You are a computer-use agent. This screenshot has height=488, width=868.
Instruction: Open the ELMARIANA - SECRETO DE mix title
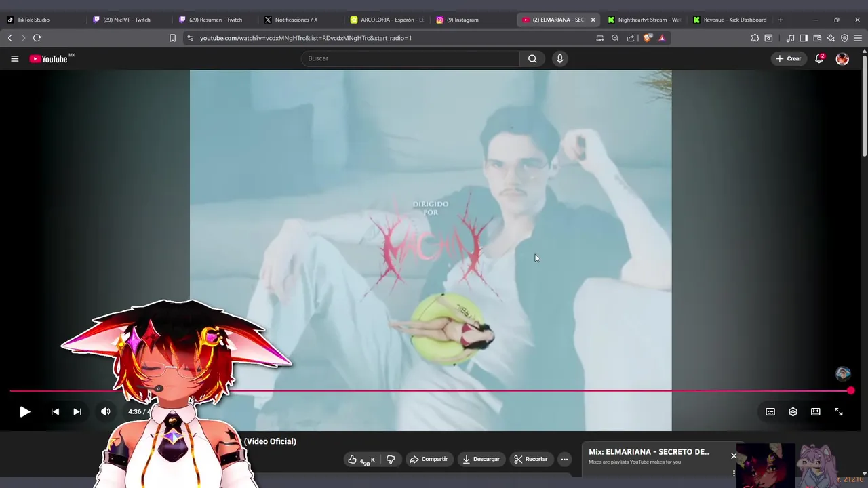click(649, 451)
